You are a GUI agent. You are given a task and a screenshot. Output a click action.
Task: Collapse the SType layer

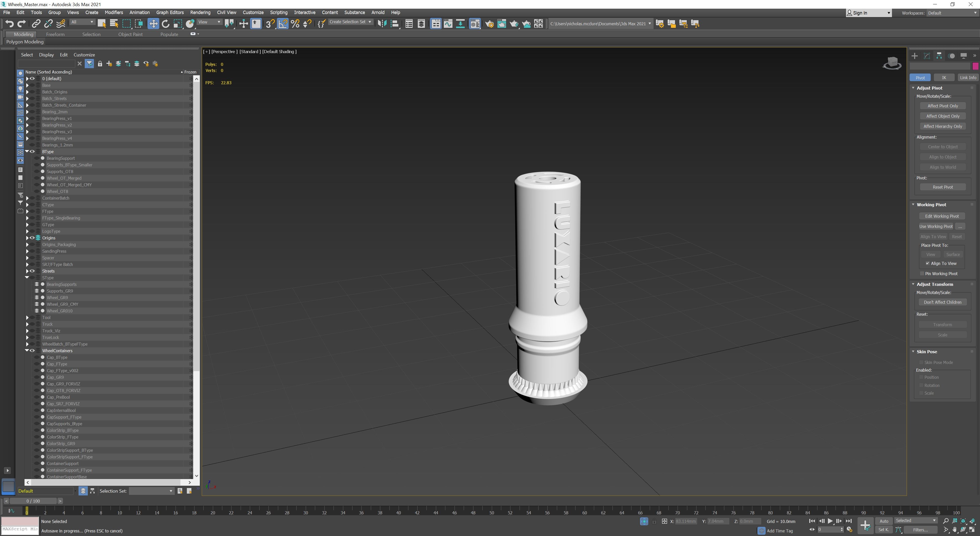coord(27,278)
